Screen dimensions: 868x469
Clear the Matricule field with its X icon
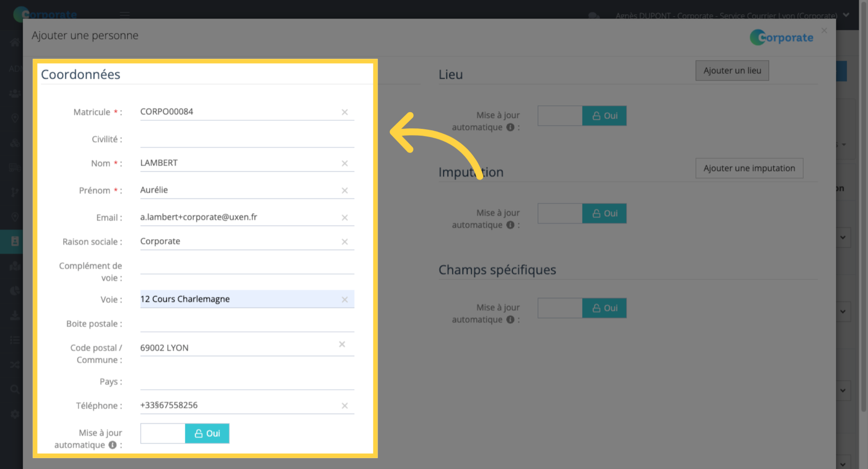[x=344, y=112]
